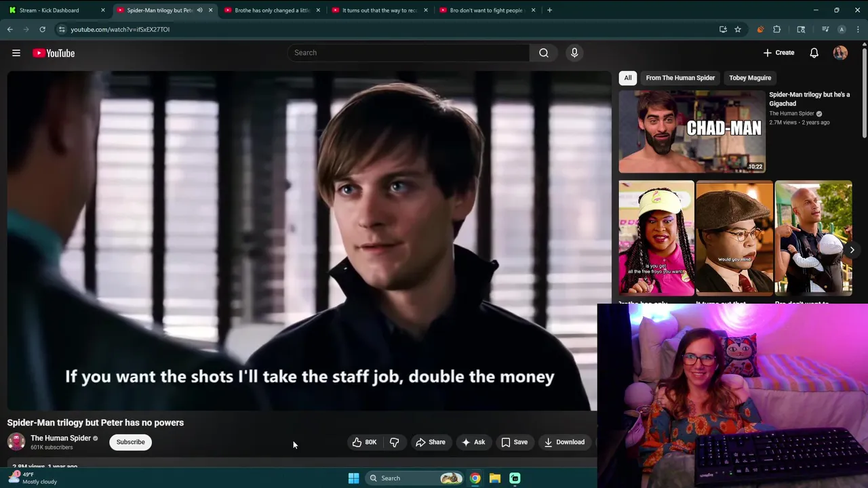Click the browser address bar URL
The width and height of the screenshot is (868, 488).
tap(120, 29)
